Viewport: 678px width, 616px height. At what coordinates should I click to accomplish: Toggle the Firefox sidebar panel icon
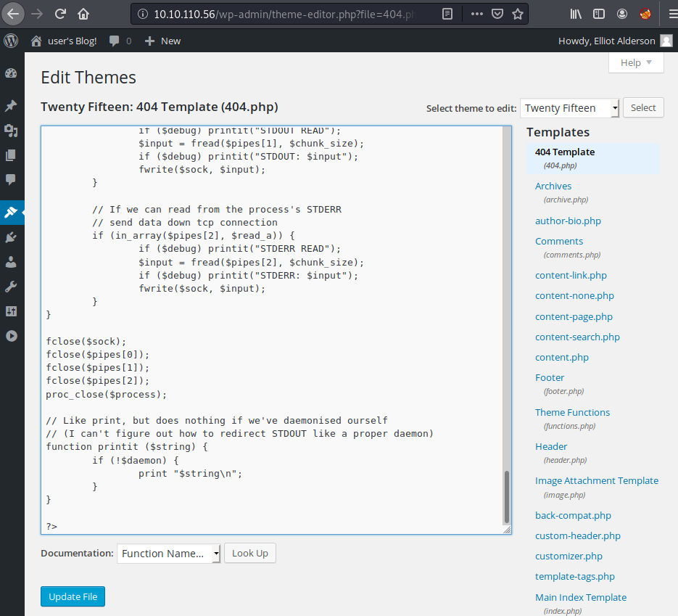click(598, 14)
